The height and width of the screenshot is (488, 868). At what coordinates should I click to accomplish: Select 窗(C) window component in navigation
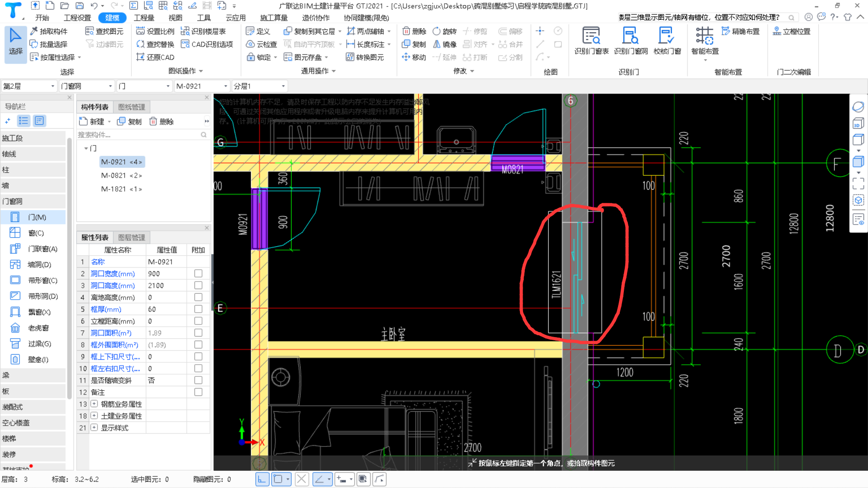pyautogui.click(x=33, y=233)
